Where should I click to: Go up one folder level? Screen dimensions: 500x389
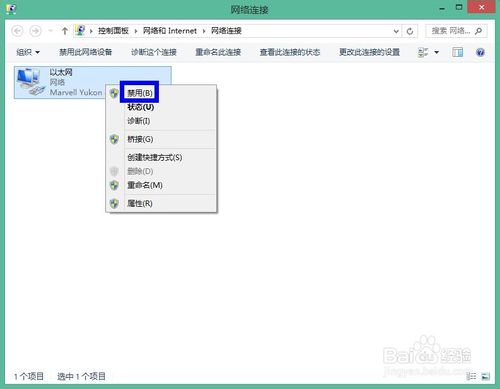[65, 31]
